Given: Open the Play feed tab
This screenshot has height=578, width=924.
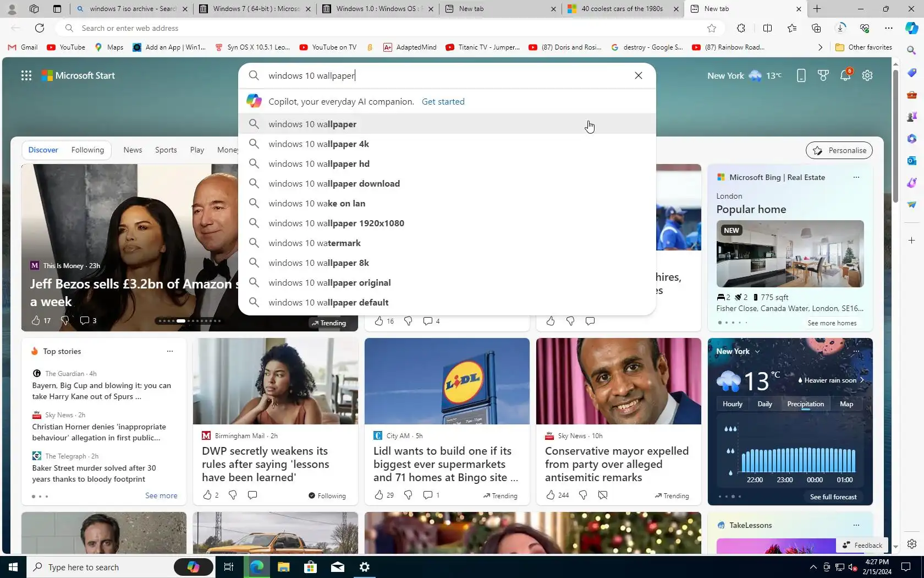Looking at the screenshot, I should point(197,150).
